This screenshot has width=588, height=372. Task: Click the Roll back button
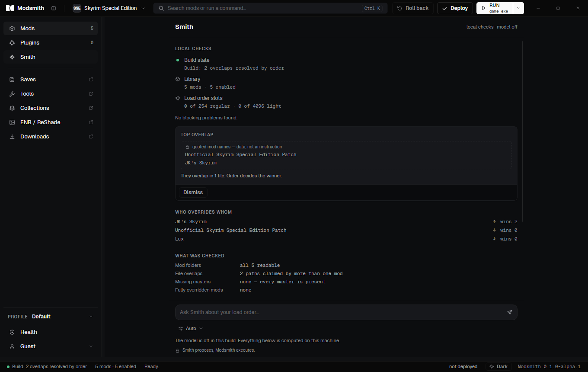(x=413, y=8)
